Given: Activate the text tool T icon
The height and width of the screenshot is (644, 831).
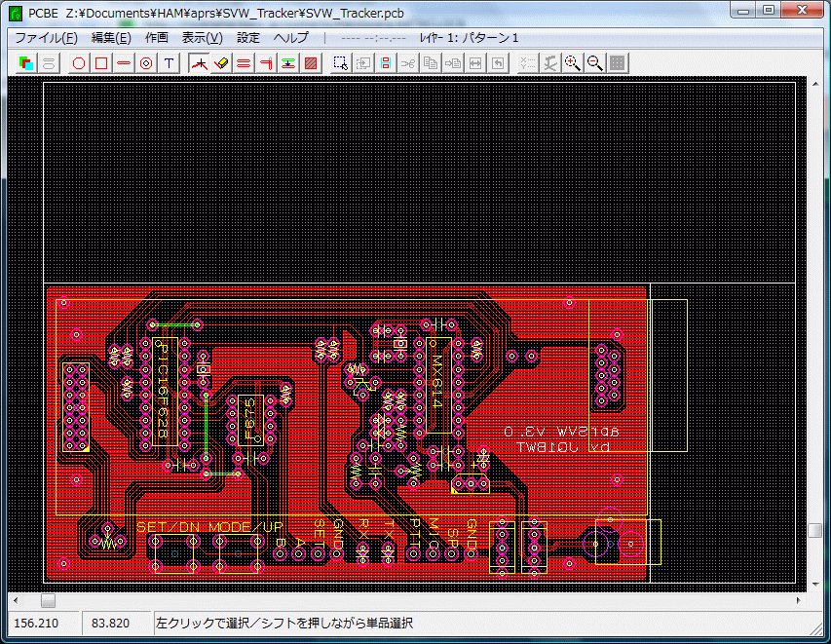Looking at the screenshot, I should [x=170, y=63].
